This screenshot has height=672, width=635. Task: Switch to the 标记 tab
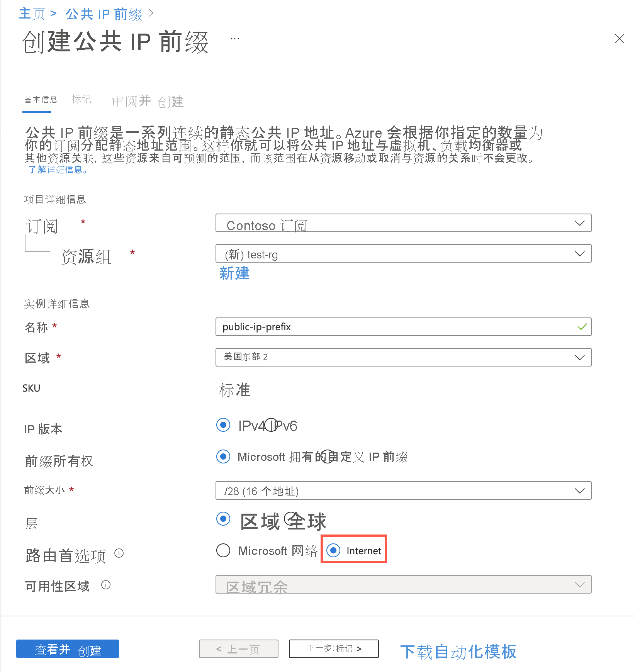click(x=81, y=100)
